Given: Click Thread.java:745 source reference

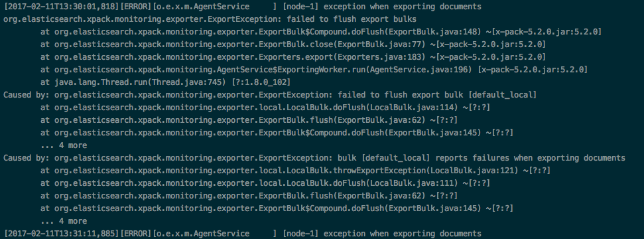Looking at the screenshot, I should tap(188, 82).
